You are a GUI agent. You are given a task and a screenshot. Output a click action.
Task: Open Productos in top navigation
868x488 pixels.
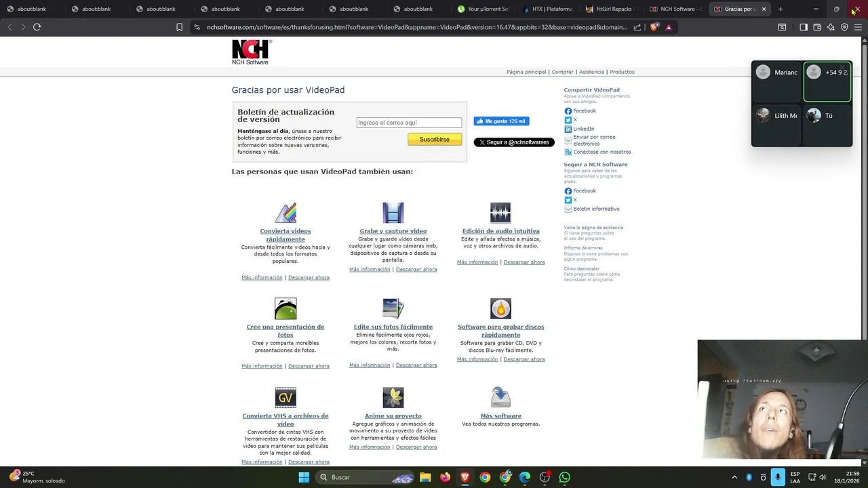click(622, 72)
